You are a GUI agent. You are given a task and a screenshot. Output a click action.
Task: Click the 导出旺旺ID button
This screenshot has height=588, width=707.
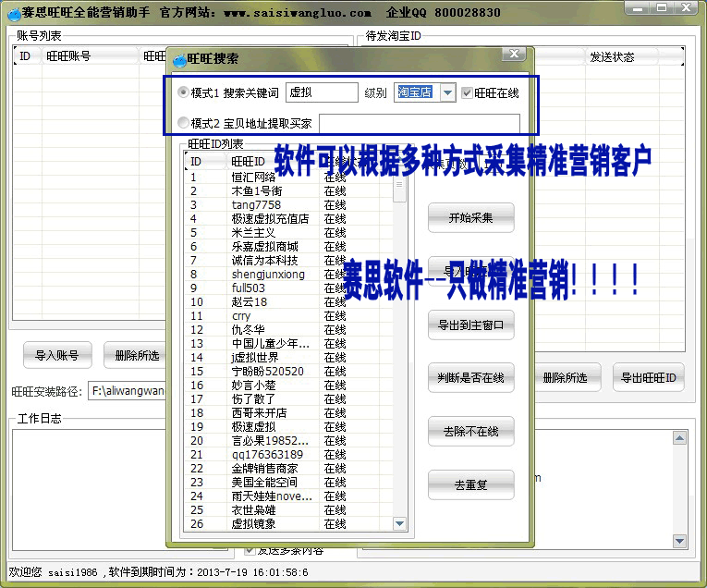pyautogui.click(x=649, y=377)
